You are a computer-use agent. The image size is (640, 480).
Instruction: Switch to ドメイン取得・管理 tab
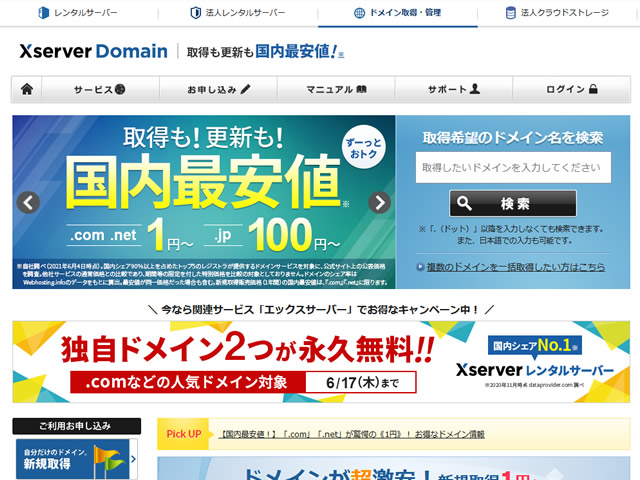pos(398,13)
